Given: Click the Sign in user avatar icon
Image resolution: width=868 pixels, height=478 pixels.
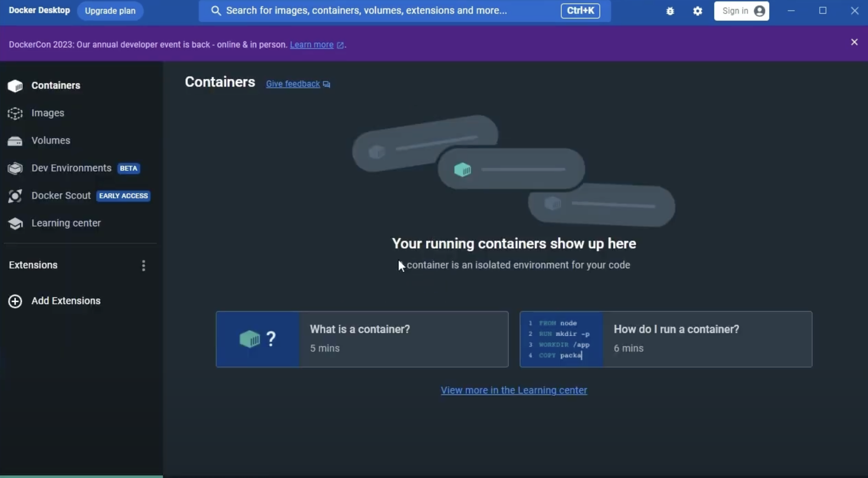Looking at the screenshot, I should click(x=759, y=11).
